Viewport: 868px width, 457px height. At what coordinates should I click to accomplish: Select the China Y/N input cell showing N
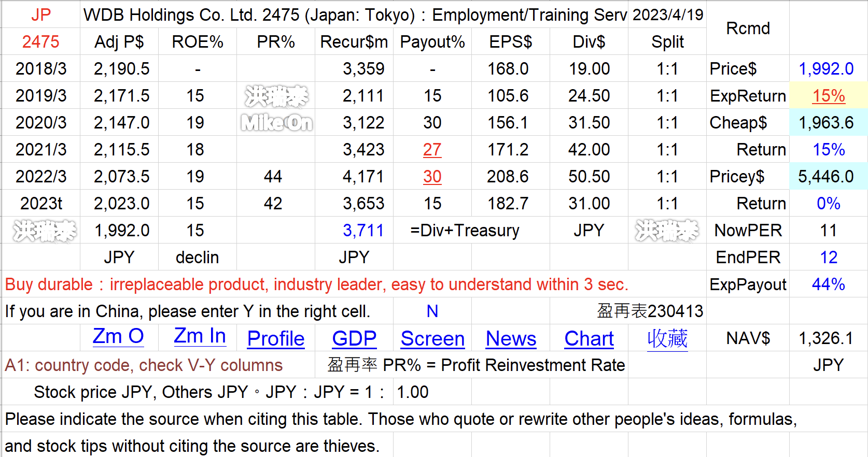click(x=432, y=311)
